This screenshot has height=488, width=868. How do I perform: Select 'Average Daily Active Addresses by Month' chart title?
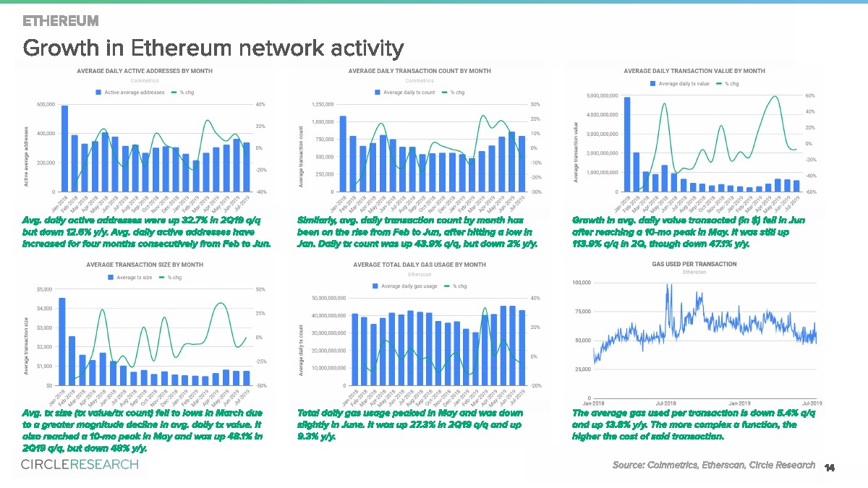145,71
